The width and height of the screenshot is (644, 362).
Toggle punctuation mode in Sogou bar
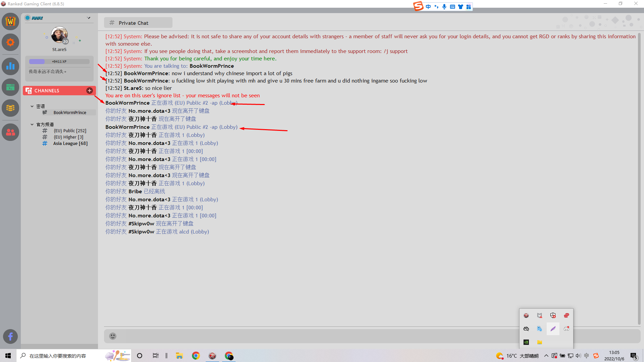point(436,7)
